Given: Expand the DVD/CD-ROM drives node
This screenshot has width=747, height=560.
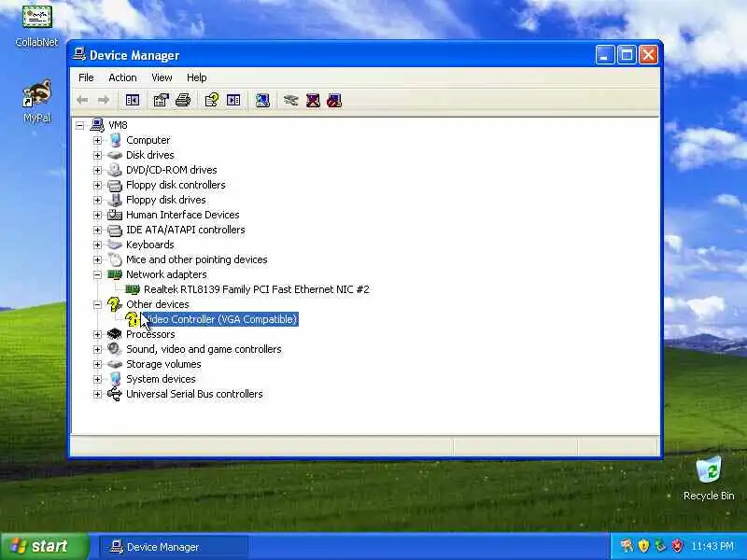Looking at the screenshot, I should (98, 170).
